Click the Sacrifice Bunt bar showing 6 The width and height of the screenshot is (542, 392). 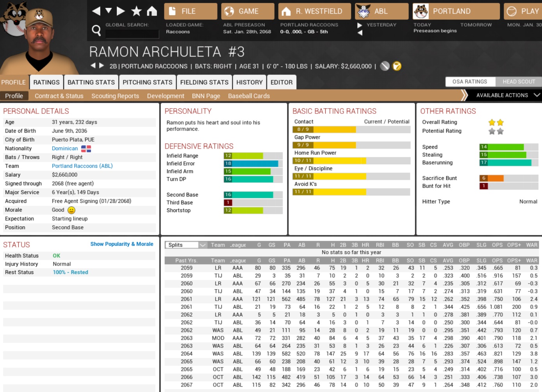[x=509, y=178]
